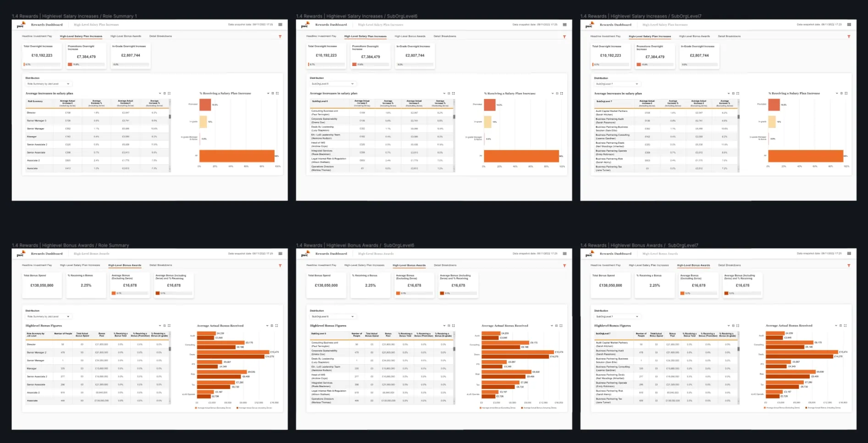Click Excluding Zeros legend swatch in Bonus SubOrgLevel6 chart

[x=481, y=408]
